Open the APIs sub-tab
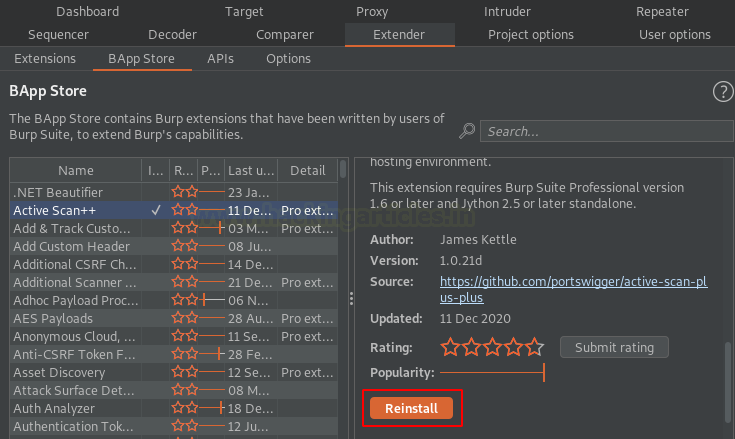 [x=220, y=59]
